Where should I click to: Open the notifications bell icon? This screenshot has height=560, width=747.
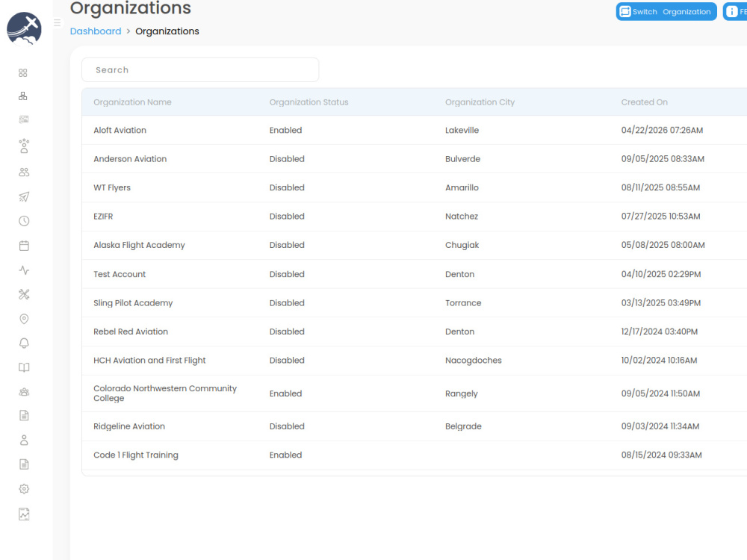pyautogui.click(x=24, y=343)
